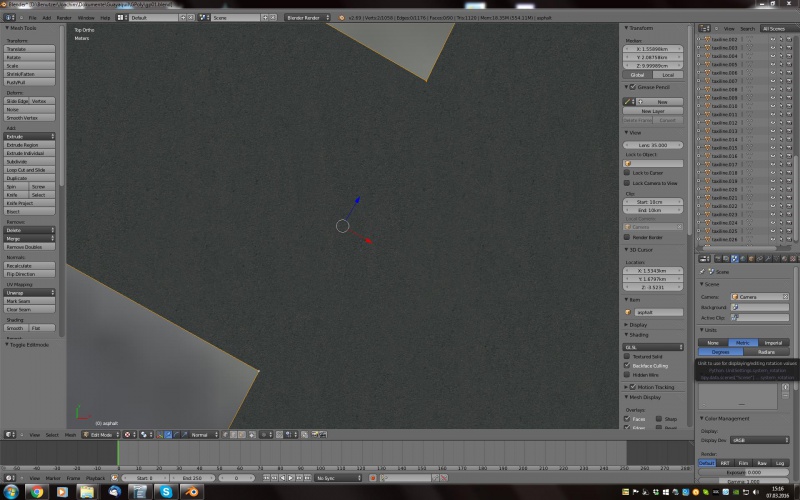Enable Render Border checkbox
This screenshot has height=500, width=800.
click(x=627, y=237)
